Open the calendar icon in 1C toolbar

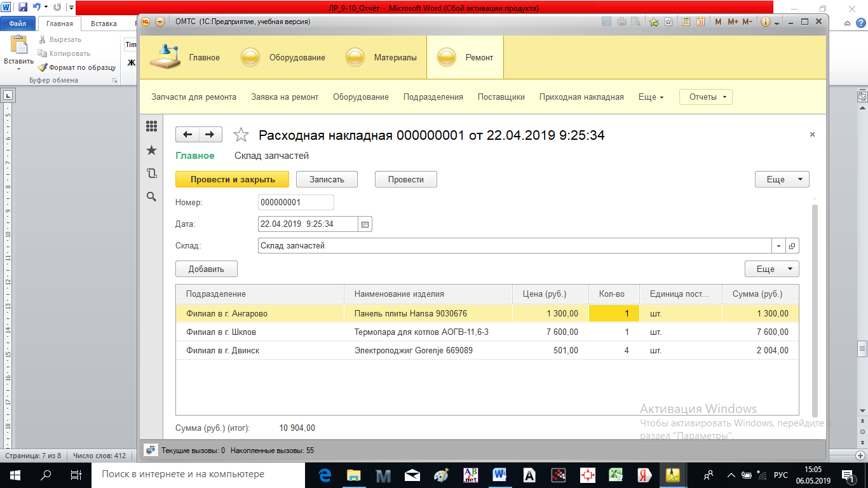click(x=700, y=22)
